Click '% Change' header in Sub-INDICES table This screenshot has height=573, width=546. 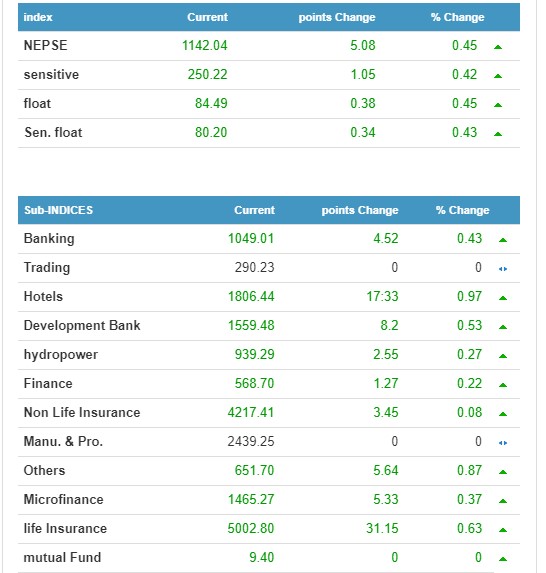[462, 210]
